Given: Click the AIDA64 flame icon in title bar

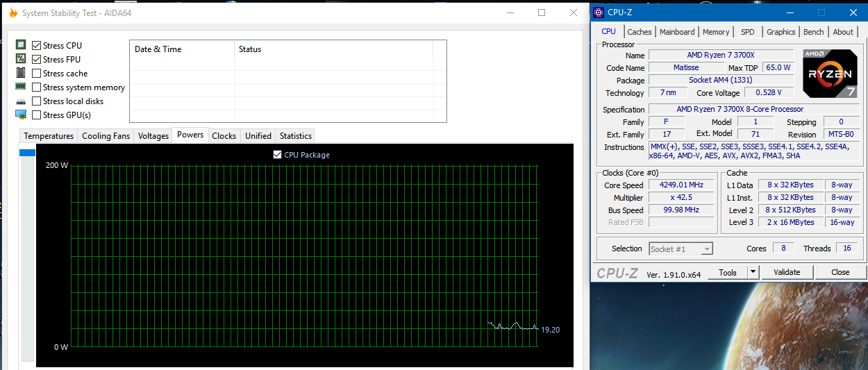Looking at the screenshot, I should pyautogui.click(x=13, y=12).
